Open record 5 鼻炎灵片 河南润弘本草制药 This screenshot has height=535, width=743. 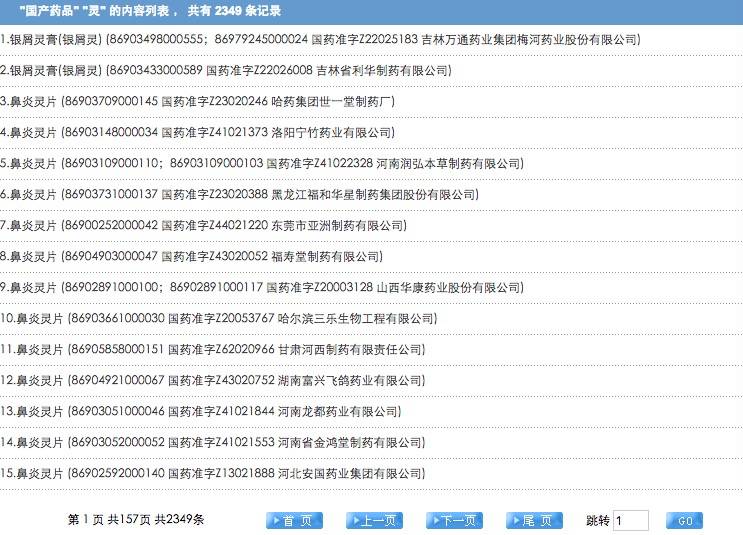click(262, 163)
